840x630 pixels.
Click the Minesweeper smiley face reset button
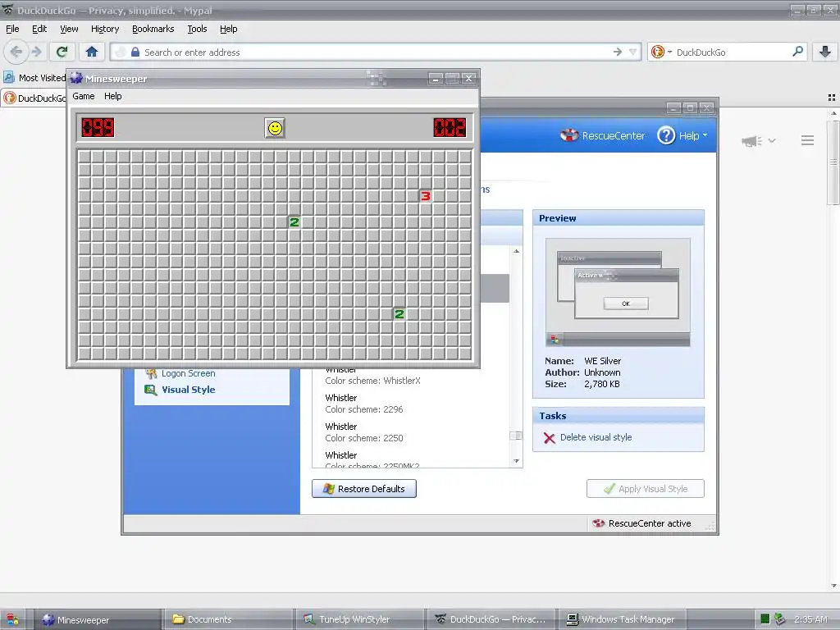[x=275, y=128]
